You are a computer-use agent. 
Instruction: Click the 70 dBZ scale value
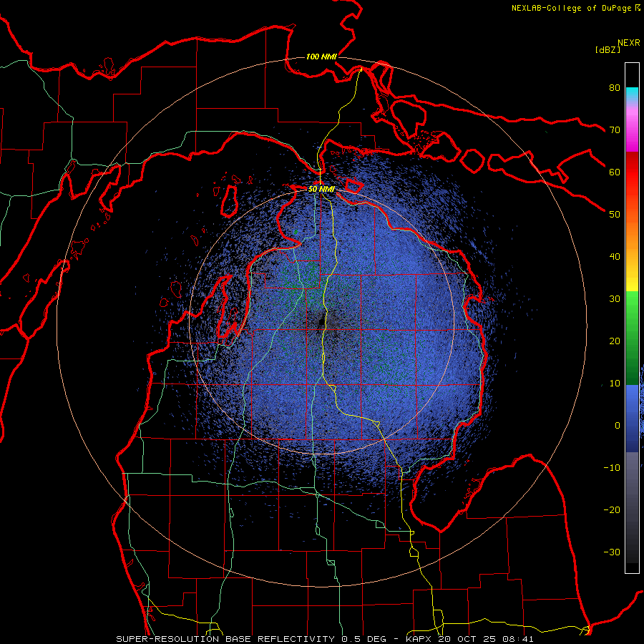click(x=615, y=130)
